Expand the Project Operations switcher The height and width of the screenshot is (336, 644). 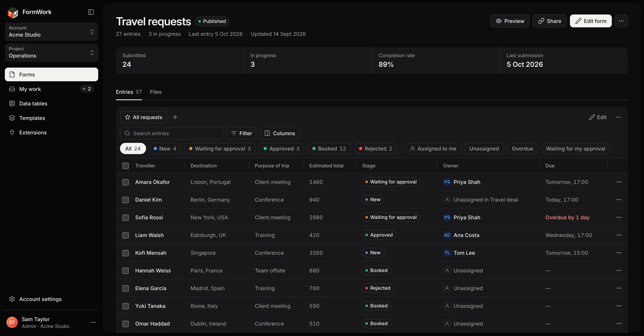click(52, 53)
